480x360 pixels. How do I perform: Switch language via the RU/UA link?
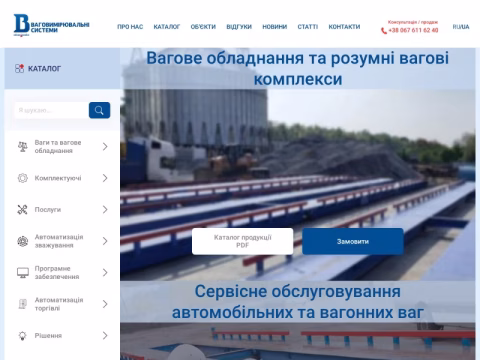tap(461, 27)
